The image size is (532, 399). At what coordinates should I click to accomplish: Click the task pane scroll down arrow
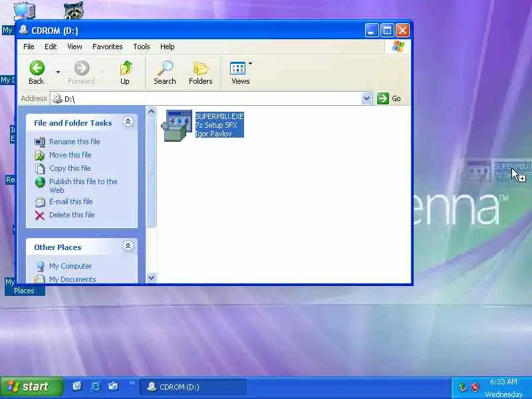coord(152,277)
